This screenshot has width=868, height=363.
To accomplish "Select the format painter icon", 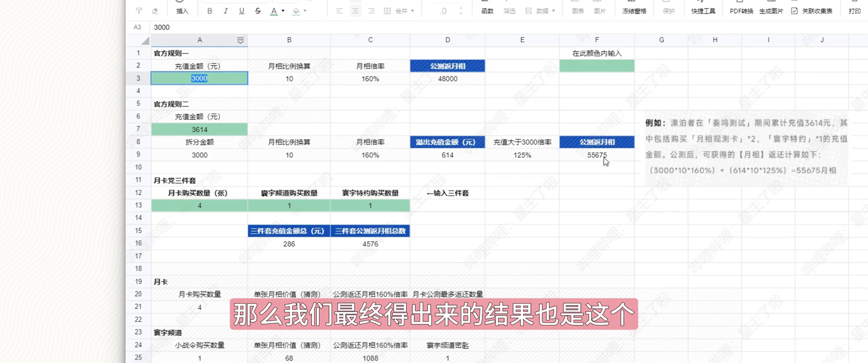I will pyautogui.click(x=139, y=11).
